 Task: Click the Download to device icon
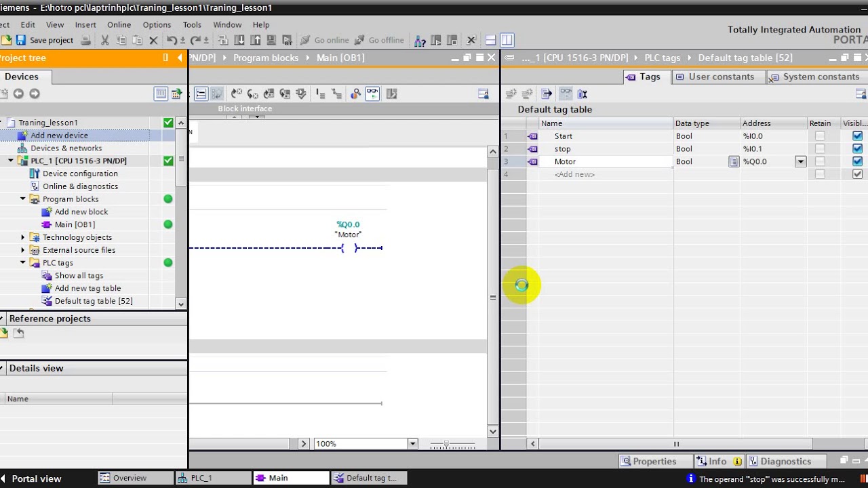[239, 40]
